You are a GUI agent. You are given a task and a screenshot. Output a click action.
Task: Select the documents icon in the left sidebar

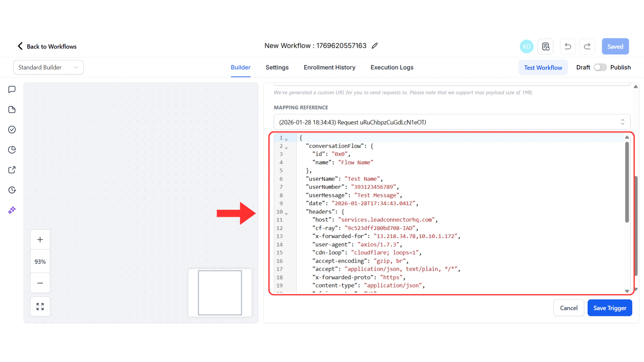click(x=12, y=110)
